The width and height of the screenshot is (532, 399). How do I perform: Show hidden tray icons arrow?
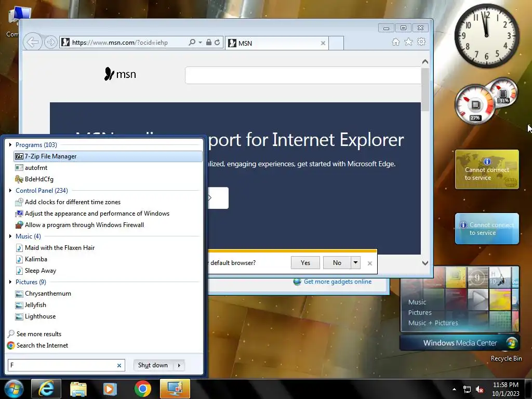point(454,389)
